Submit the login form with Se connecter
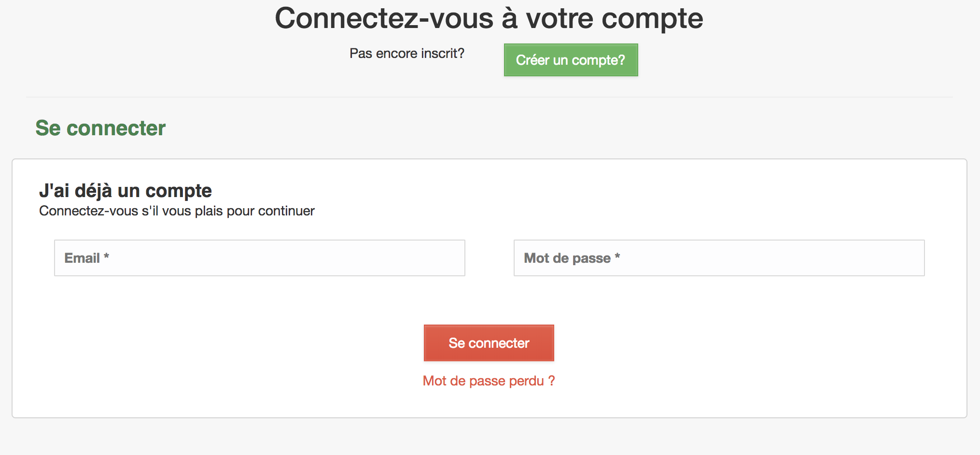This screenshot has width=980, height=455. tap(489, 343)
